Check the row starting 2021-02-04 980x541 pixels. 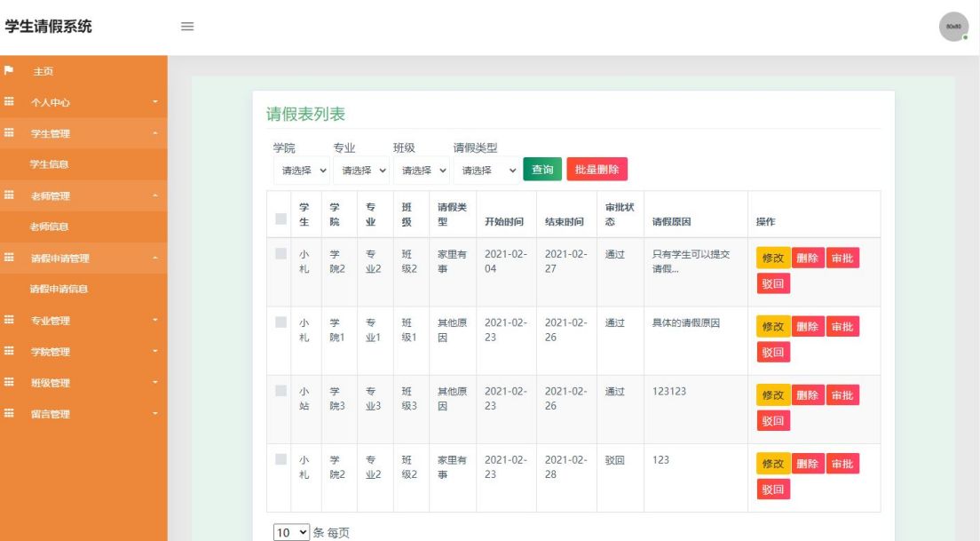[x=281, y=253]
